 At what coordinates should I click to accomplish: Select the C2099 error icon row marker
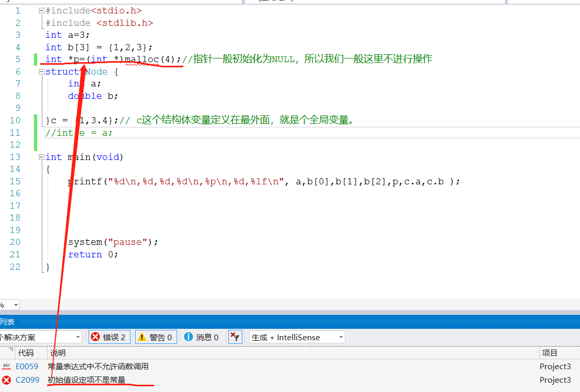coord(6,380)
